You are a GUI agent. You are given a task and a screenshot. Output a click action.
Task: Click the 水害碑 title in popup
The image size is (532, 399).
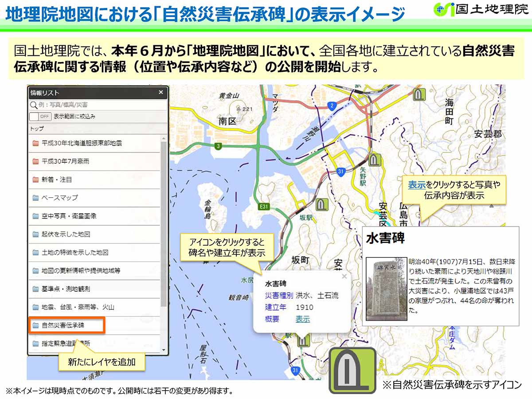[275, 283]
